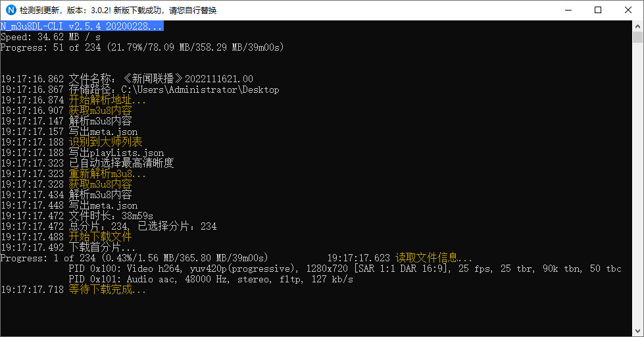Click the 文件名称 新闻联播 log line
644x337 pixels.
tap(161, 79)
